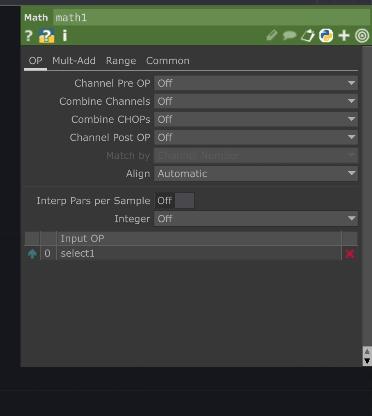
Task: Show the operator info 'i' icon
Action: click(65, 36)
